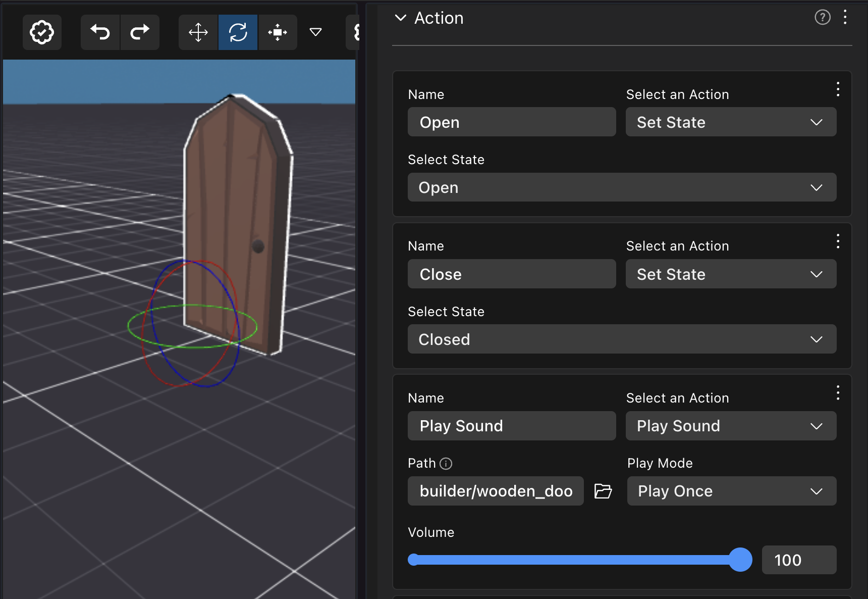The width and height of the screenshot is (868, 599).
Task: Open the Action section three-dot menu
Action: click(x=845, y=18)
